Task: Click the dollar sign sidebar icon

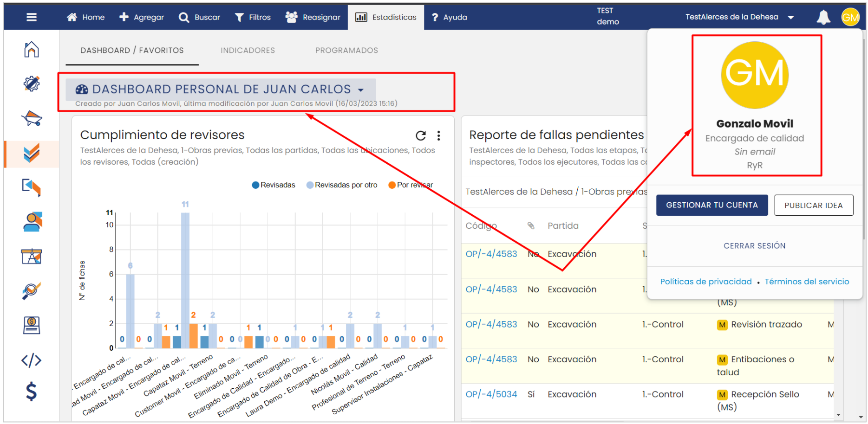Action: click(32, 392)
